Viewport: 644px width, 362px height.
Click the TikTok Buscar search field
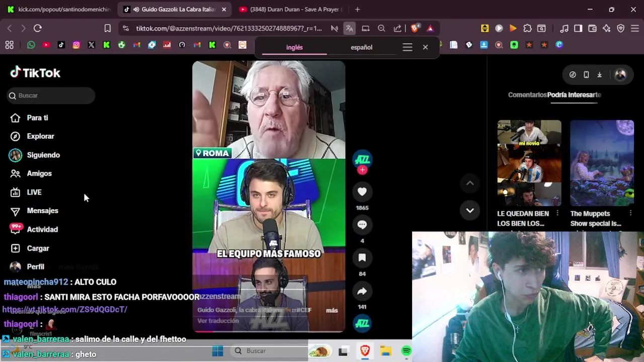pyautogui.click(x=51, y=96)
